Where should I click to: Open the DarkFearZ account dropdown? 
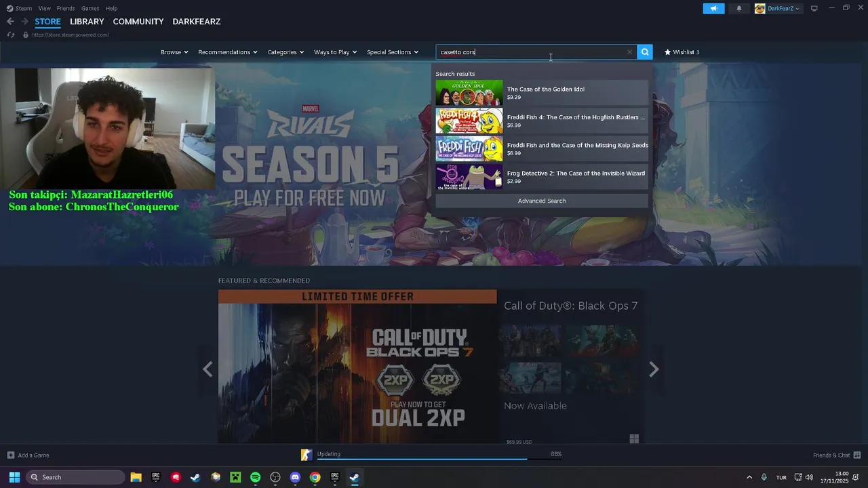(783, 8)
